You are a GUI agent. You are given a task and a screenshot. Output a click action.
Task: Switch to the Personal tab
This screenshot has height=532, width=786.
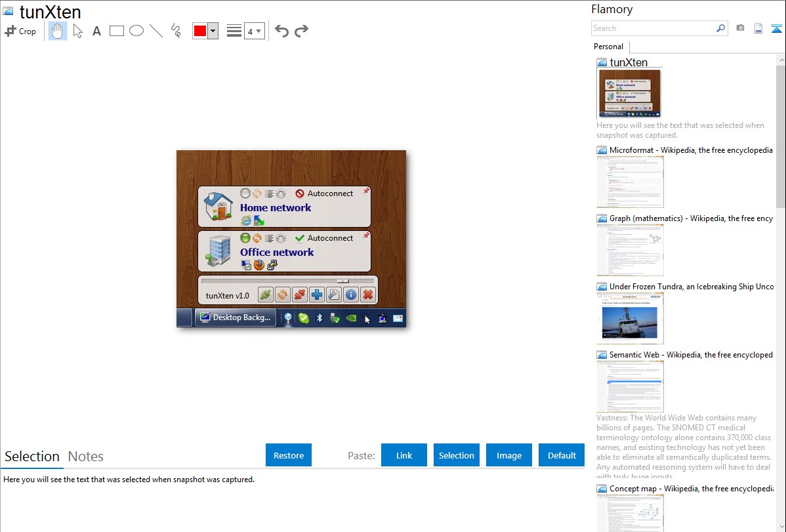coord(609,47)
